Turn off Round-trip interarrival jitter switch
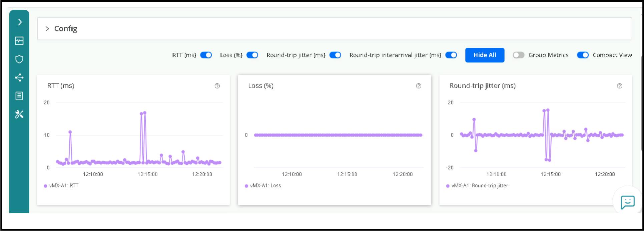 pos(451,55)
